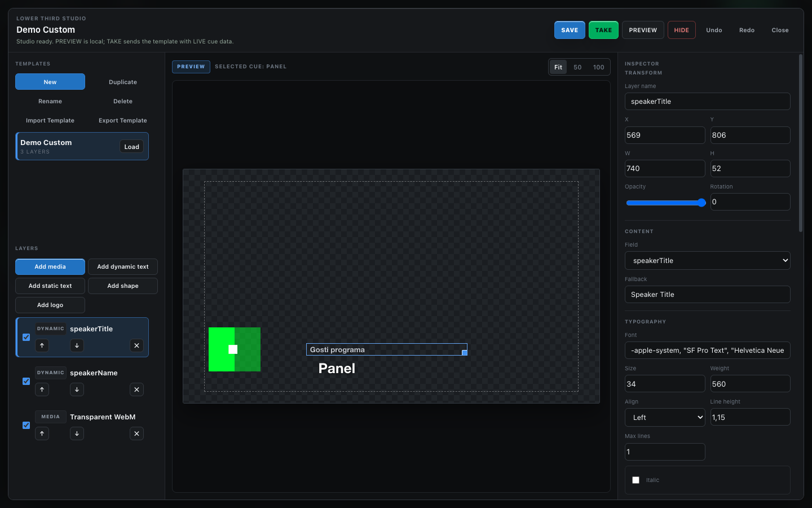
Task: Move speakerName layer up
Action: point(42,389)
